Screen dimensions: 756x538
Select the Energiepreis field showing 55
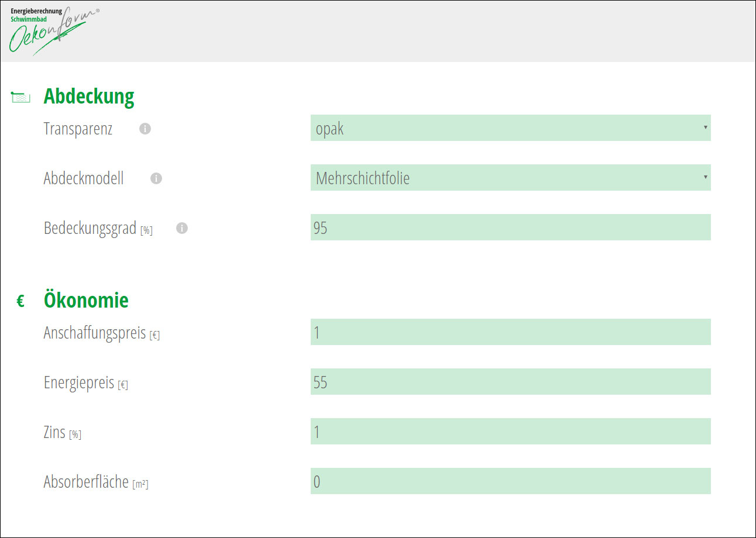(x=510, y=382)
